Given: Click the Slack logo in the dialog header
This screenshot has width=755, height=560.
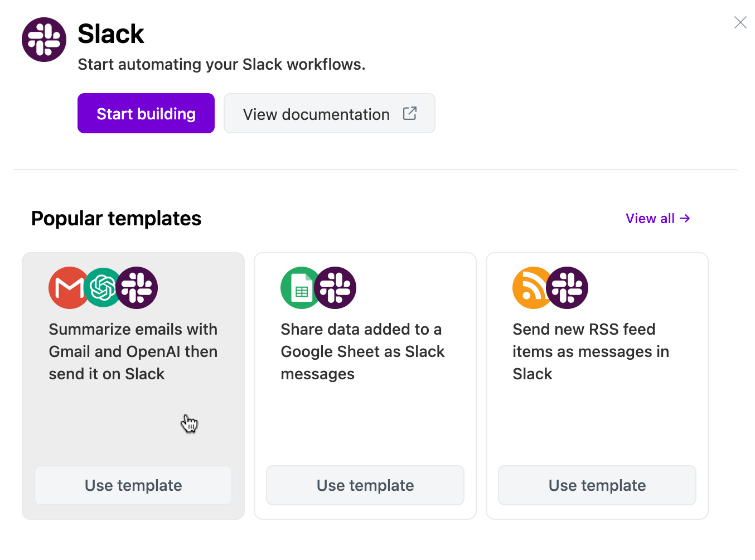Looking at the screenshot, I should [43, 40].
